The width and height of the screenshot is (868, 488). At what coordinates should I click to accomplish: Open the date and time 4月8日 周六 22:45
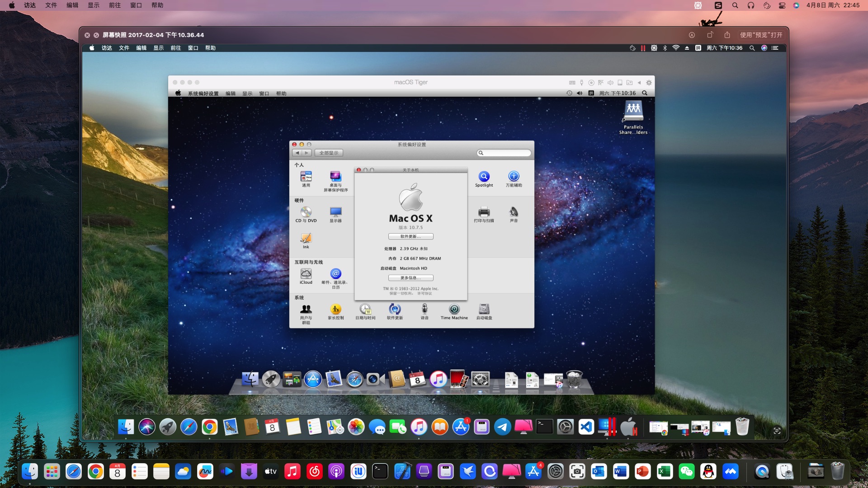pos(833,5)
